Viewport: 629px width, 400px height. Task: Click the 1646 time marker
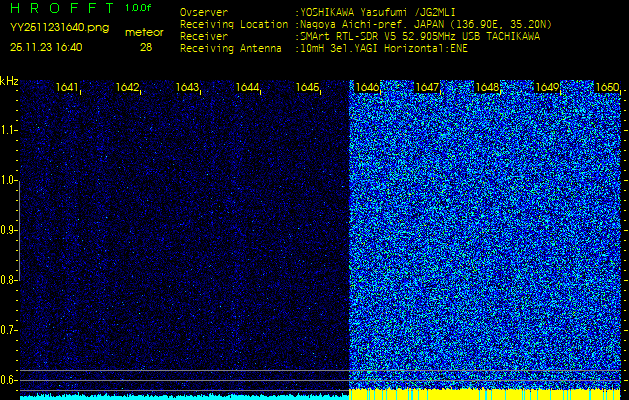(367, 87)
